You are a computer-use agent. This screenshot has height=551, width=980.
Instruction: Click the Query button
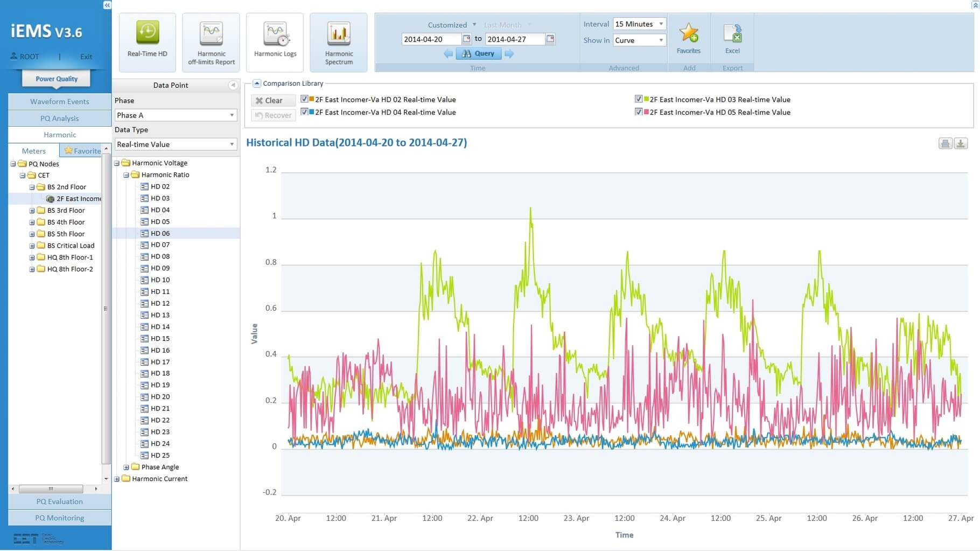point(478,53)
